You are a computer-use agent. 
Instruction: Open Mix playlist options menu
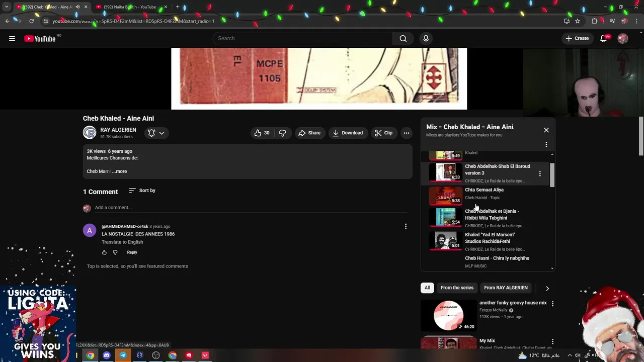point(546,145)
